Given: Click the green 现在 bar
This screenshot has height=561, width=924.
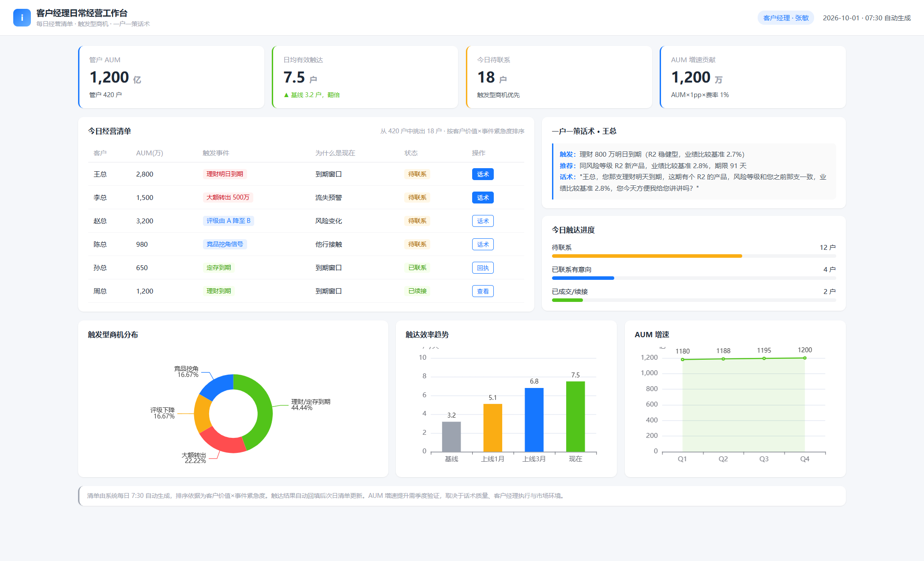Looking at the screenshot, I should point(575,417).
